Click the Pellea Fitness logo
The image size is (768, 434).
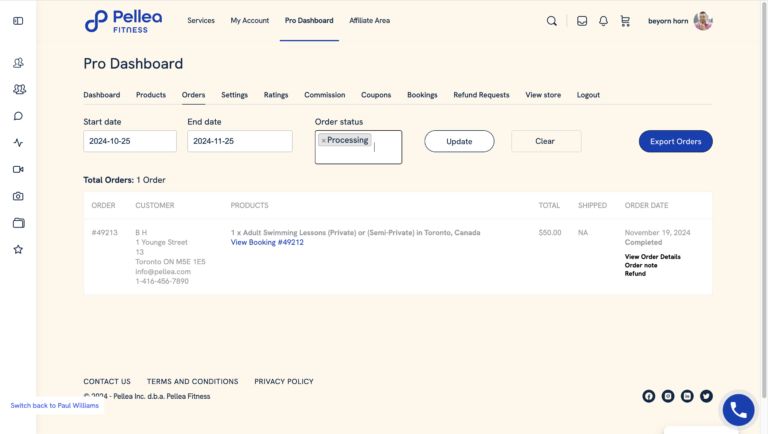pos(123,22)
